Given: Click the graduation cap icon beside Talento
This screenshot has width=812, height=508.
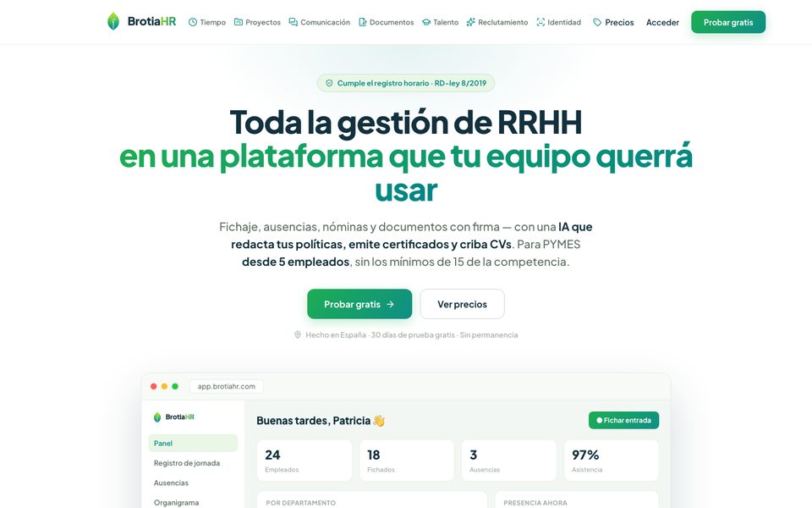Looking at the screenshot, I should [426, 22].
